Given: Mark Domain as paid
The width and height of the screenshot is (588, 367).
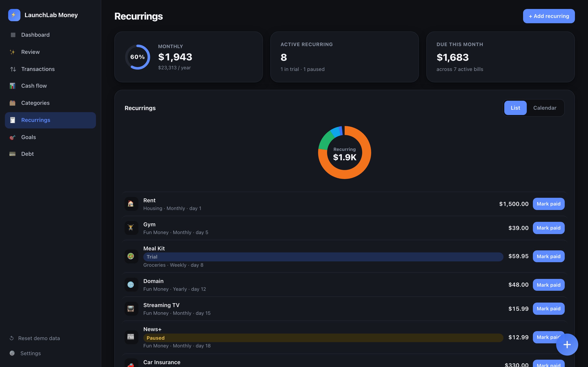Looking at the screenshot, I should pos(548,285).
